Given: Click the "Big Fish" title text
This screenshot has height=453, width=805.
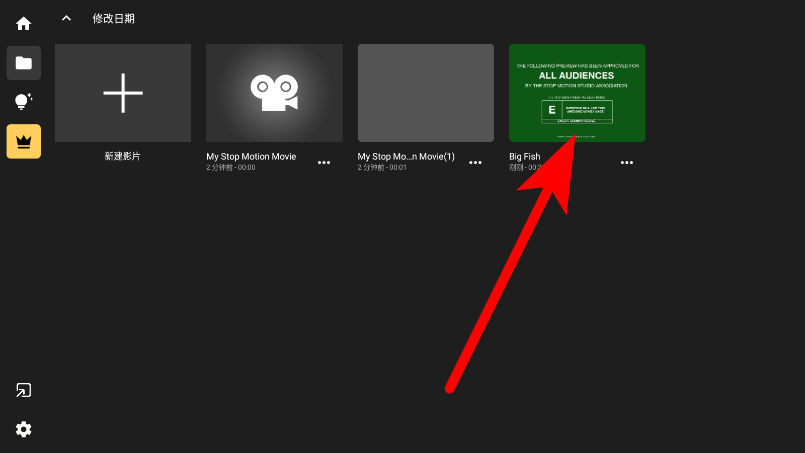Looking at the screenshot, I should [526, 157].
